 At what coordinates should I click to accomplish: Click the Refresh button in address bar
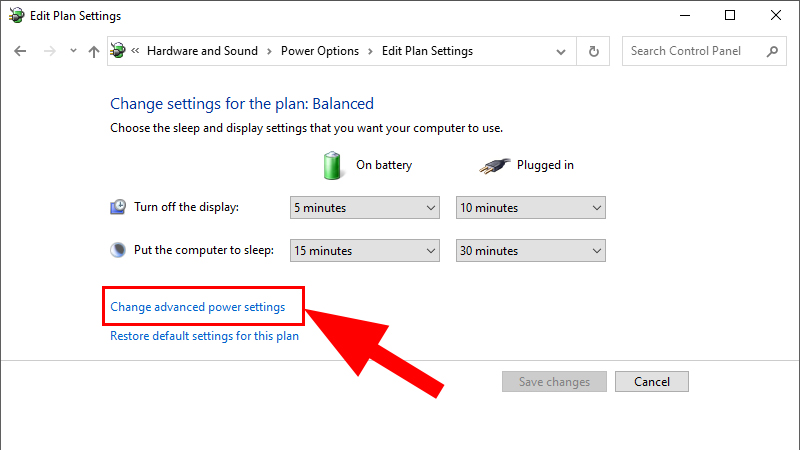click(x=594, y=51)
